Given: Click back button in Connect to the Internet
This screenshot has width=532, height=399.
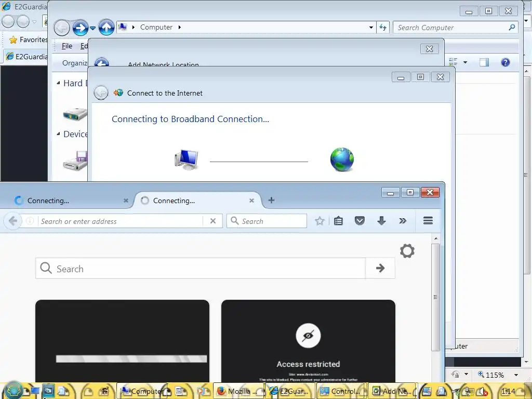Looking at the screenshot, I should [101, 92].
